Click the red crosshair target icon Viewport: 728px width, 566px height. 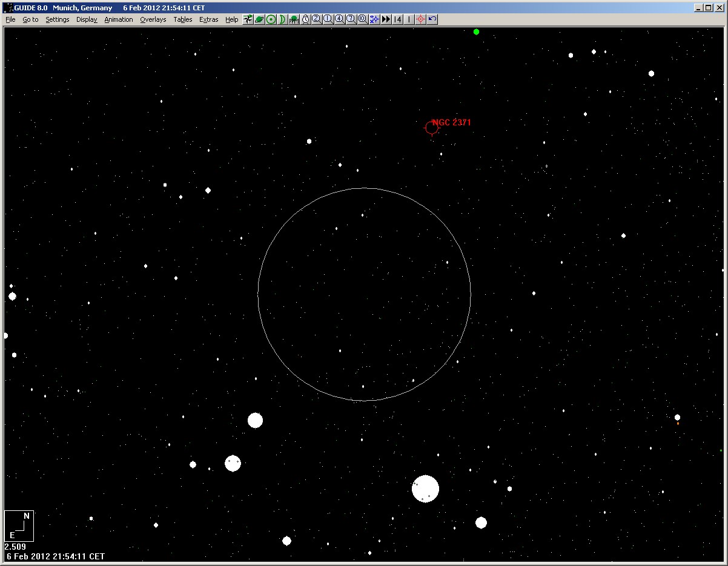[x=420, y=19]
